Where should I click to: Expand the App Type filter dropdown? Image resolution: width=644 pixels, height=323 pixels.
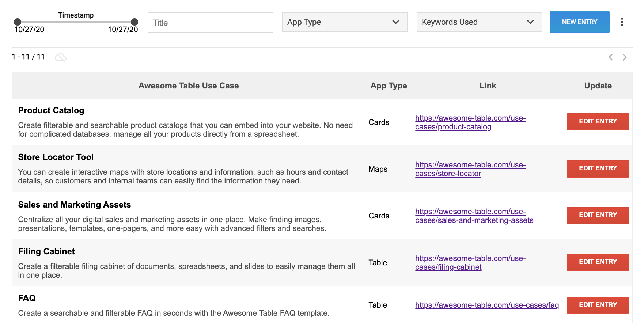point(345,22)
